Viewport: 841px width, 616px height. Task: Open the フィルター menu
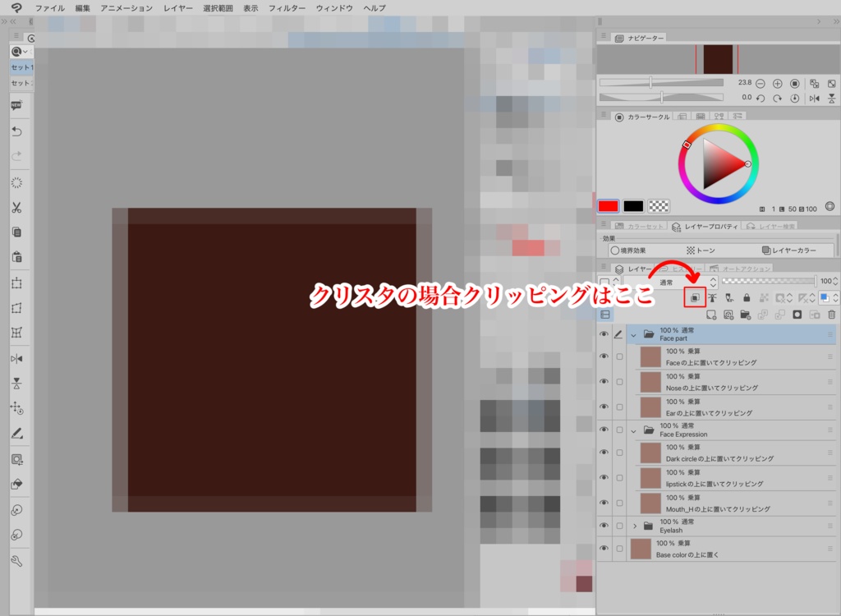[x=285, y=7]
